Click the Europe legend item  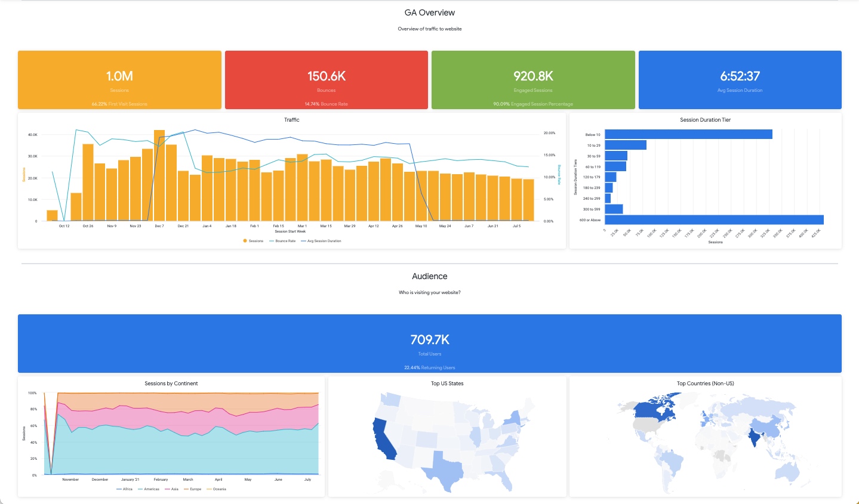pyautogui.click(x=195, y=489)
